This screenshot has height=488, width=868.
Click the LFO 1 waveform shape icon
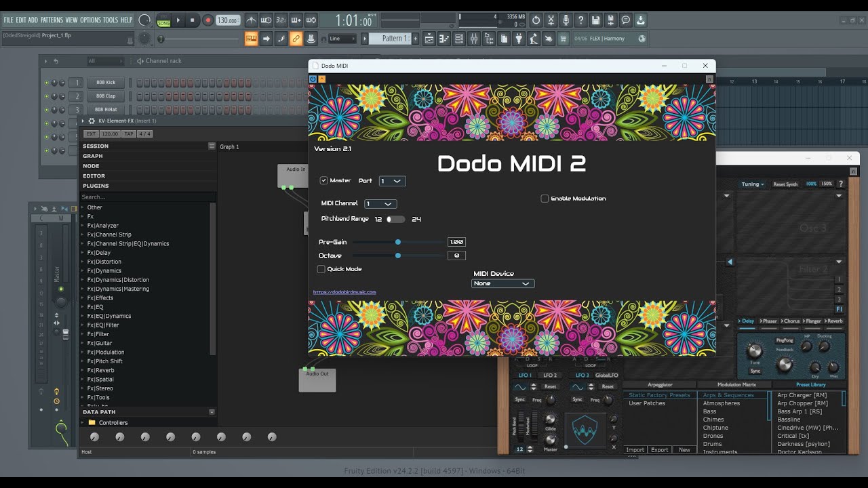click(x=520, y=386)
